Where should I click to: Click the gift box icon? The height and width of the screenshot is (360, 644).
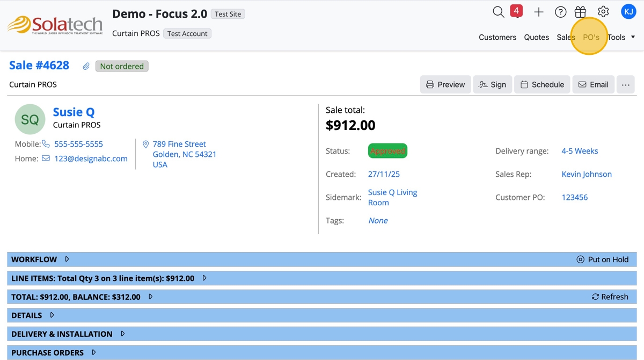[x=580, y=12]
